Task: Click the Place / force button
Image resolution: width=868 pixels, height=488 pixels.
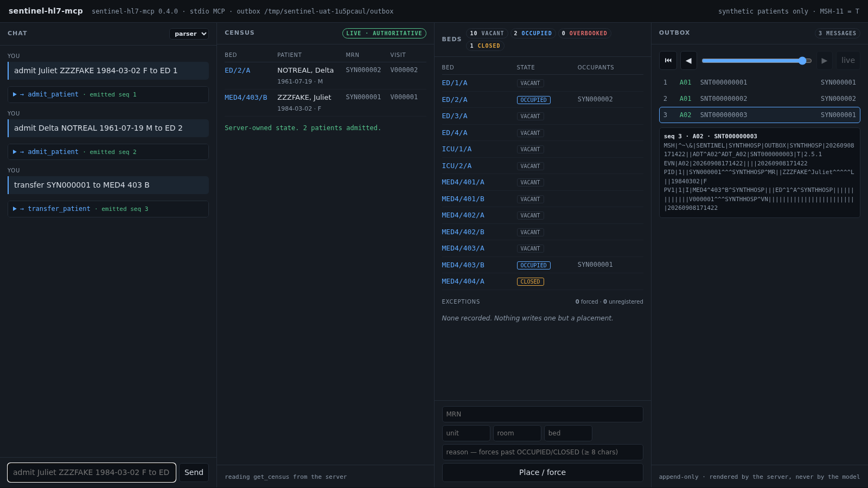Action: (542, 472)
